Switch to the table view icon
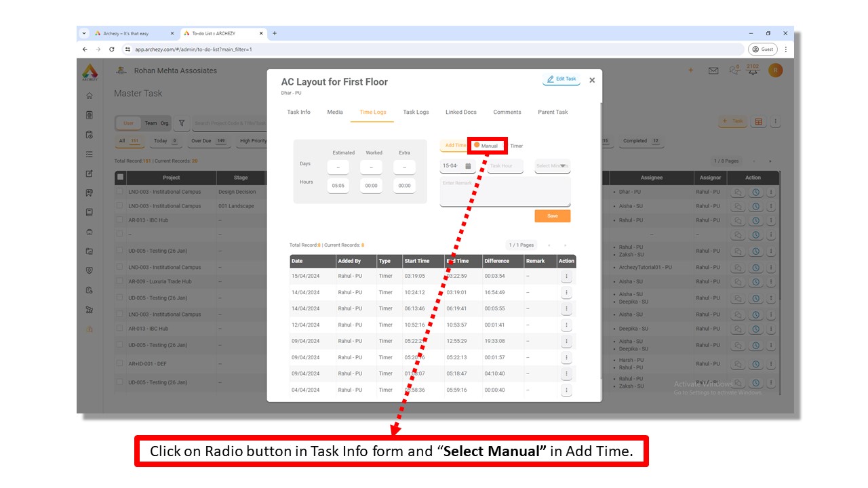 759,122
